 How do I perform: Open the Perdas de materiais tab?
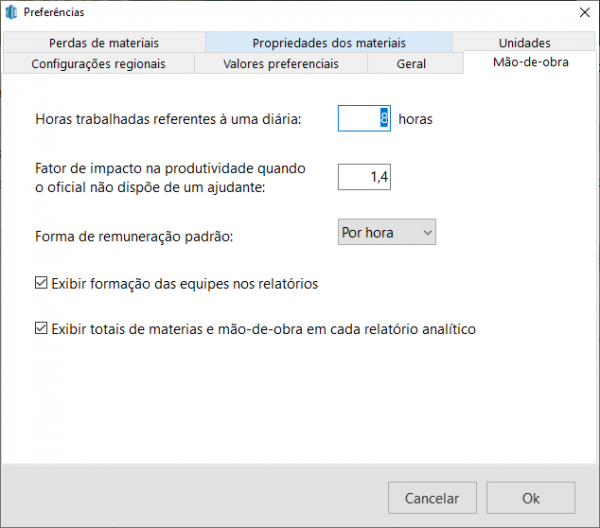point(103,43)
